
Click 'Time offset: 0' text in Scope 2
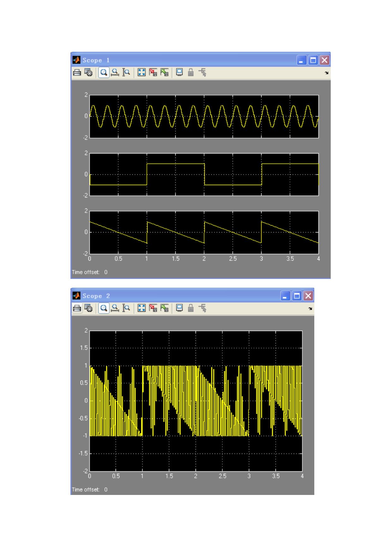(90, 490)
